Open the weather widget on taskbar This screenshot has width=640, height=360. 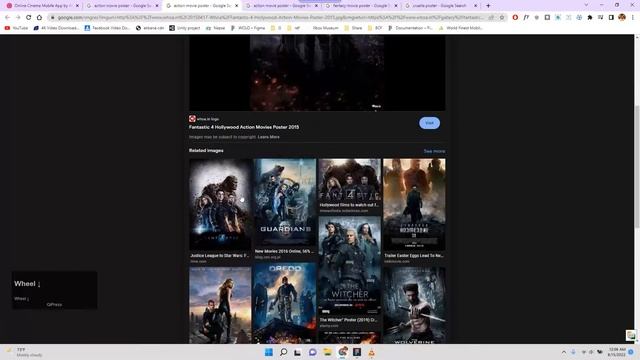[24, 352]
